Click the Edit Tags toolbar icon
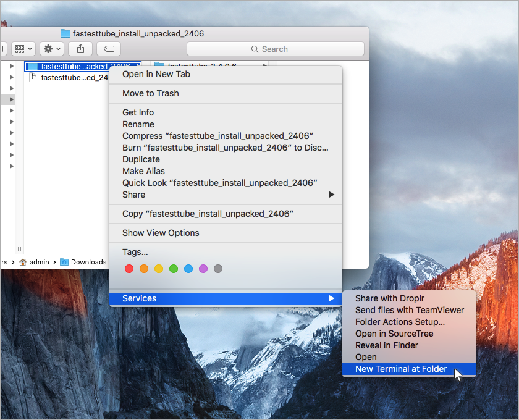 click(109, 49)
